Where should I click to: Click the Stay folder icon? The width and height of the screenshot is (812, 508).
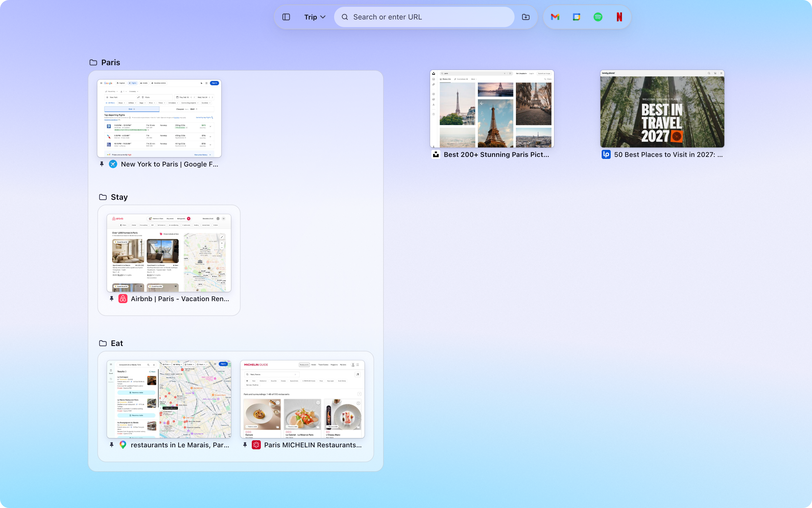coord(103,197)
